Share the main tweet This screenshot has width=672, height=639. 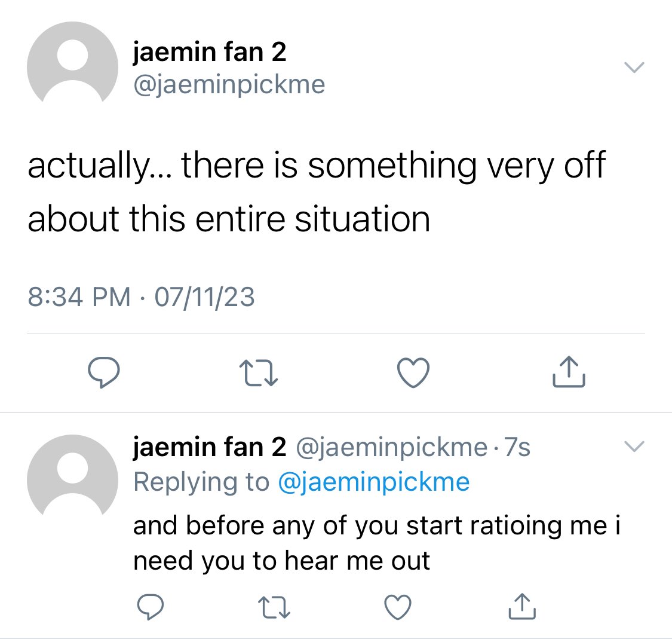coord(569,371)
